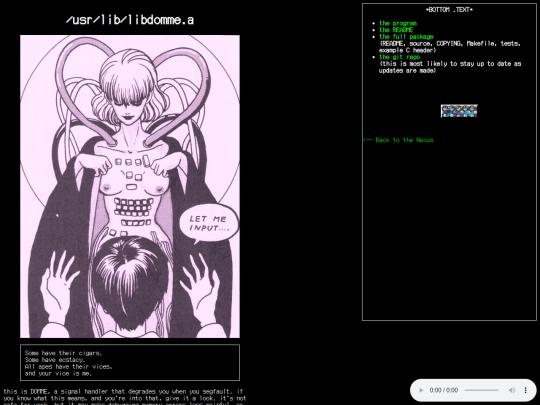Mute audio with the speaker icon

512,390
